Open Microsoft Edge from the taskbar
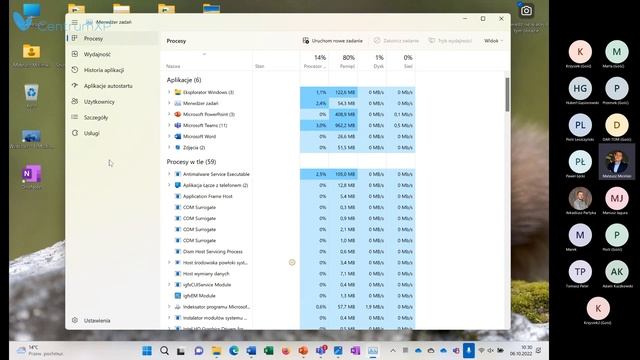The height and width of the screenshot is (360, 640). [x=234, y=351]
